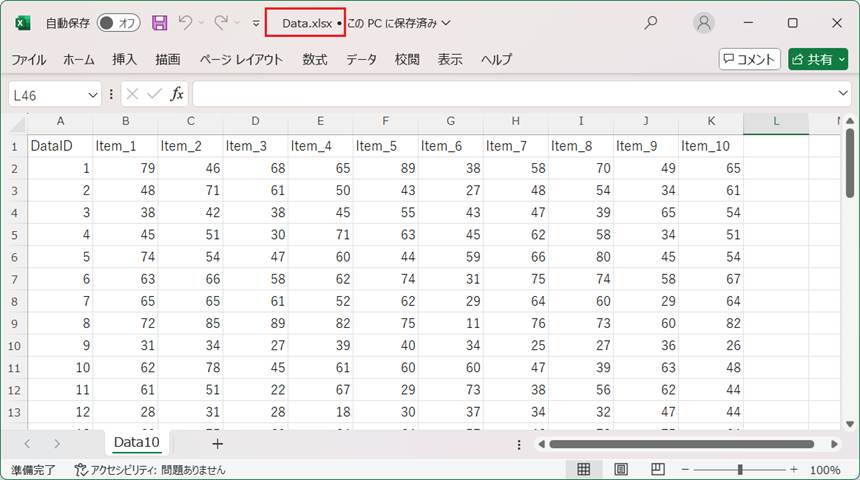The image size is (860, 480).
Task: Open the user account profile icon
Action: (705, 22)
